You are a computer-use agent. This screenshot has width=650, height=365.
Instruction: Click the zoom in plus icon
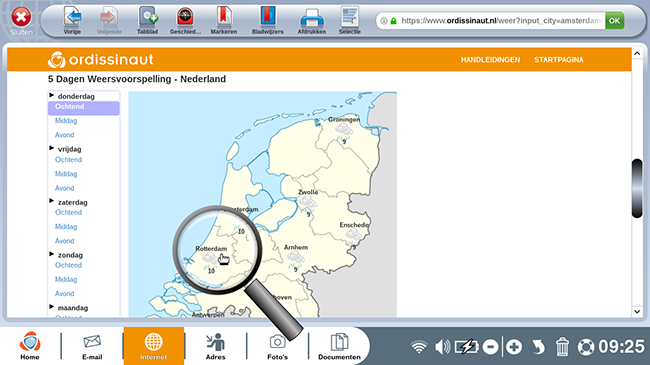click(x=514, y=347)
